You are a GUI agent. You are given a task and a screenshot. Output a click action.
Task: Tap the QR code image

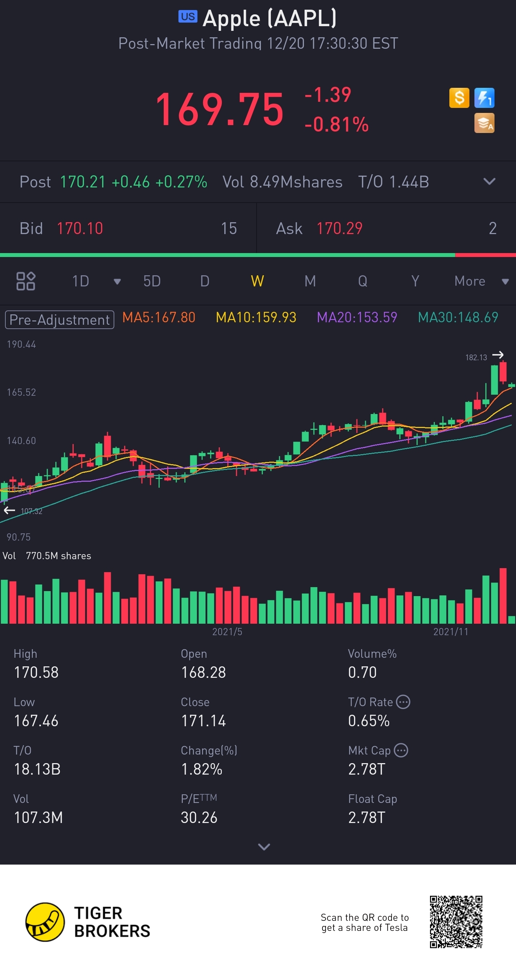(x=456, y=922)
